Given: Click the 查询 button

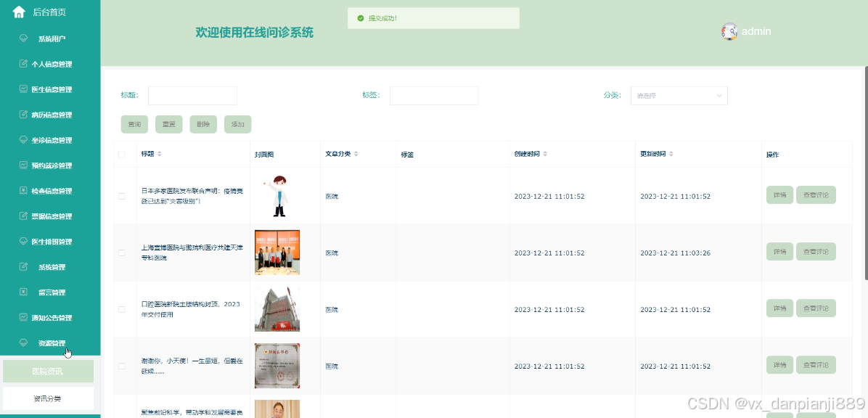Looking at the screenshot, I should pos(134,125).
